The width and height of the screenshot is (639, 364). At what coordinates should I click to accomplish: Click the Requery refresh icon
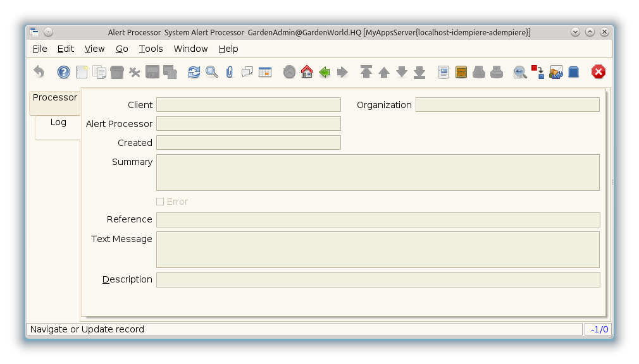tap(194, 72)
